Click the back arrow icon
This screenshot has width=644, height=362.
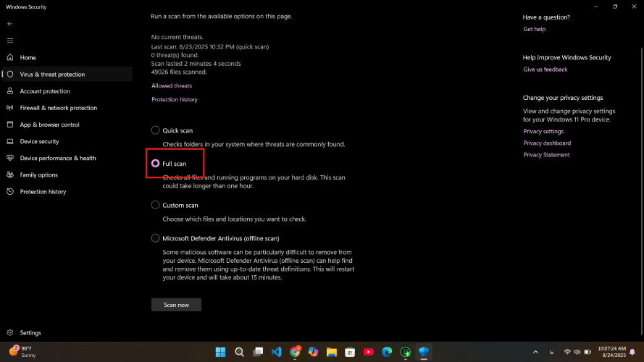[10, 24]
